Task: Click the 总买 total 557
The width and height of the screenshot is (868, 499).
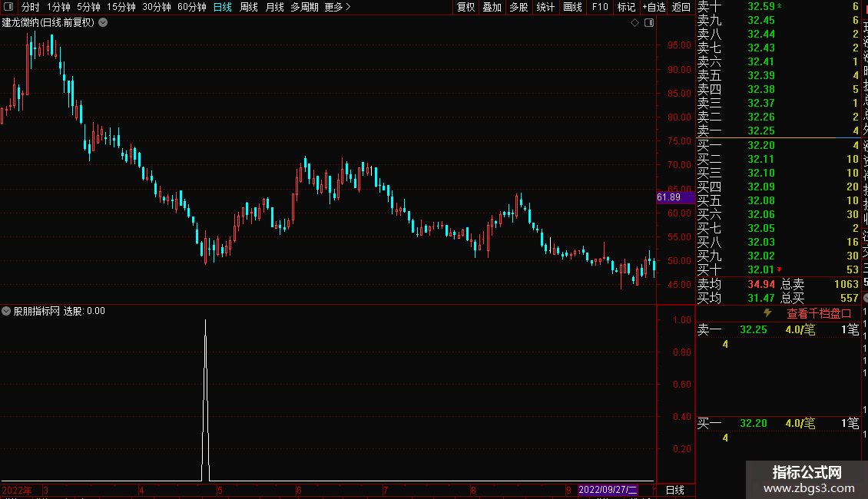Action: [849, 298]
